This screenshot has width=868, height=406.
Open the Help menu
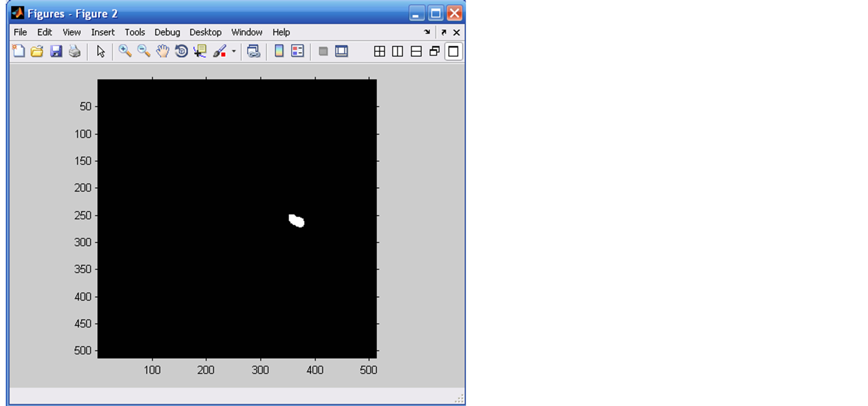[281, 32]
